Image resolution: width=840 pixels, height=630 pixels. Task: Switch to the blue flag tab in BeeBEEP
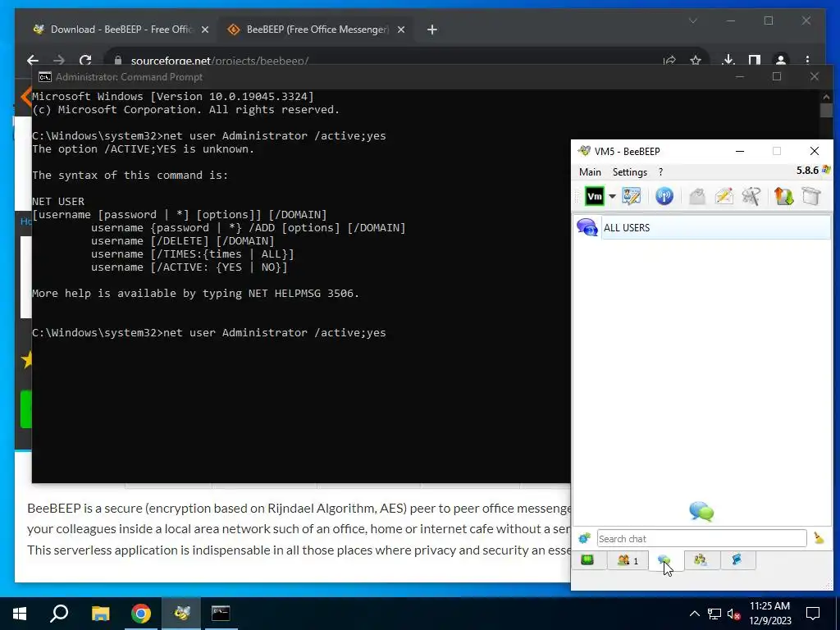(x=737, y=560)
